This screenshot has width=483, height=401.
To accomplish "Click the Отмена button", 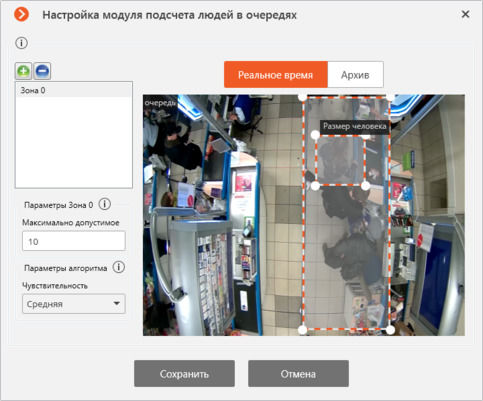I will pos(298,374).
